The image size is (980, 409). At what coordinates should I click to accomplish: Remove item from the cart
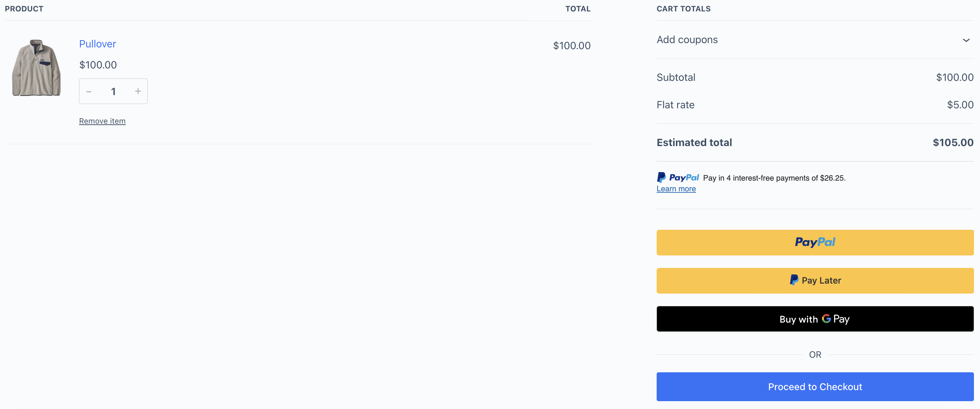point(102,121)
